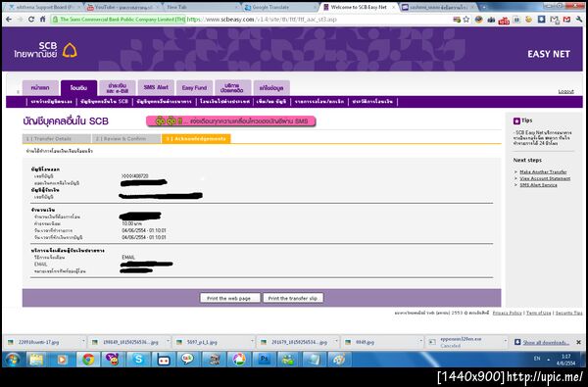Open the Privacy Policy link
Image resolution: width=588 pixels, height=387 pixels.
pyautogui.click(x=507, y=313)
